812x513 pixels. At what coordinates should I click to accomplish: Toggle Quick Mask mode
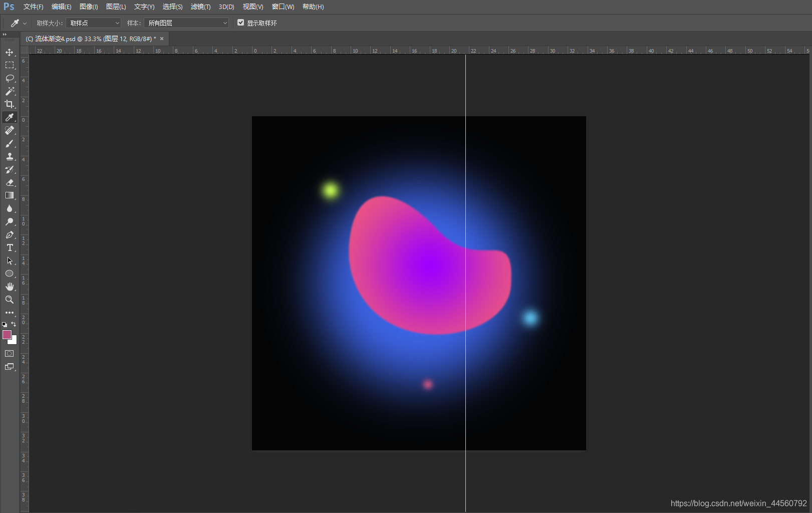click(x=10, y=354)
